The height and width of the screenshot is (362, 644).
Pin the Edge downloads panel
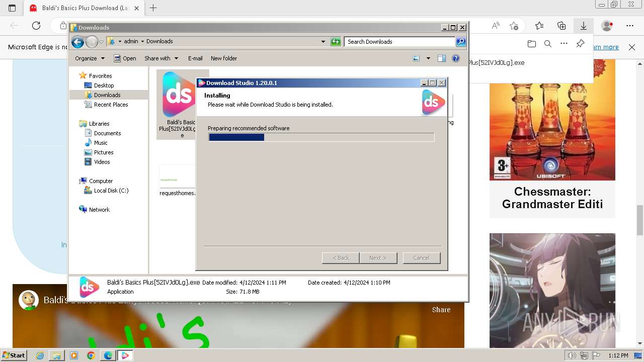580,44
